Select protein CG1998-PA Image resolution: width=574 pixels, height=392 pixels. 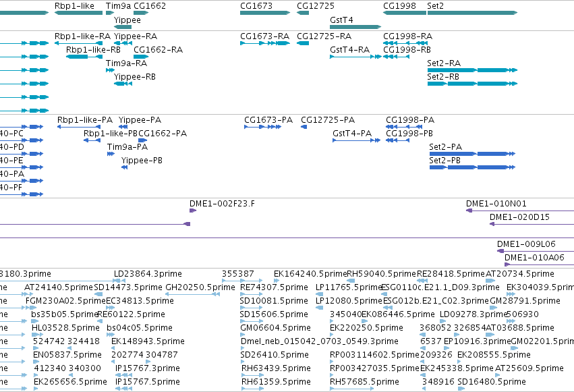tap(404, 127)
